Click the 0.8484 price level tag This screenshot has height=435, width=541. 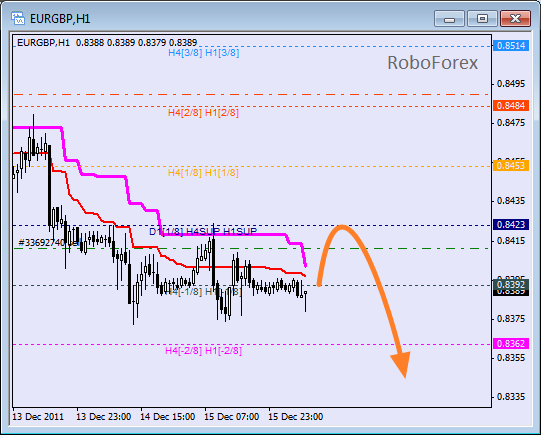pyautogui.click(x=511, y=106)
